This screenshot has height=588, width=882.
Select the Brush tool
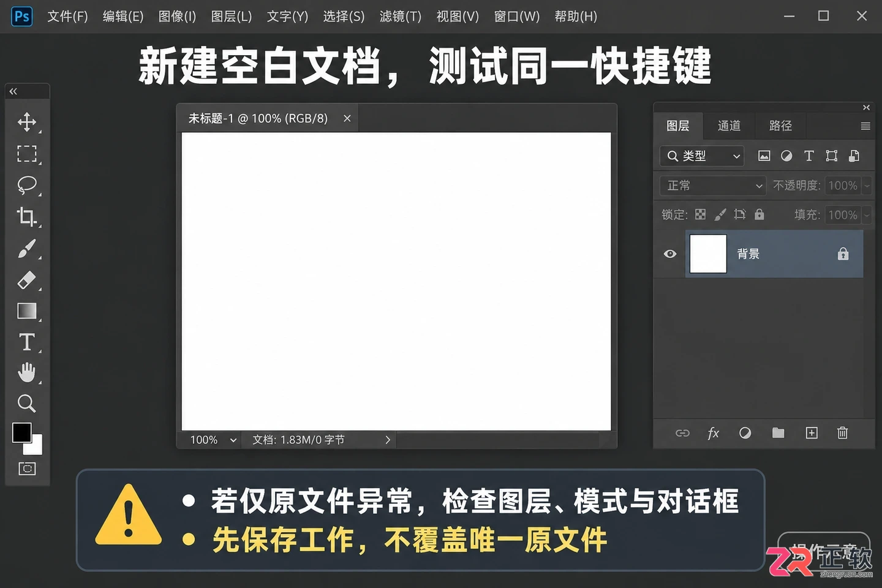27,249
